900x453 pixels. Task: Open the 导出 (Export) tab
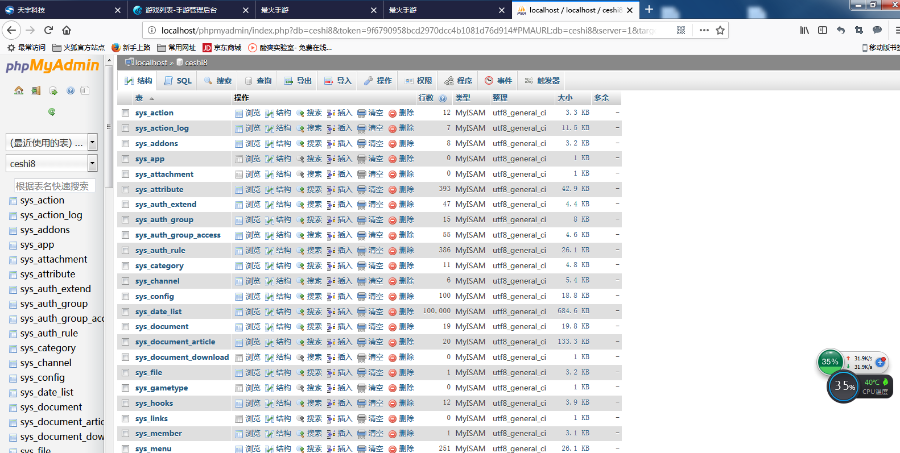[x=299, y=80]
